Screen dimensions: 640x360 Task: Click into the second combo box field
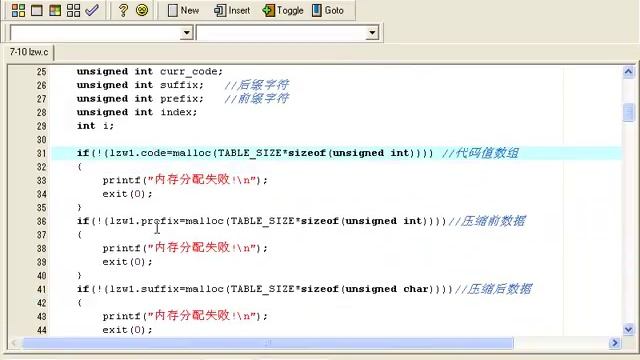coord(281,33)
